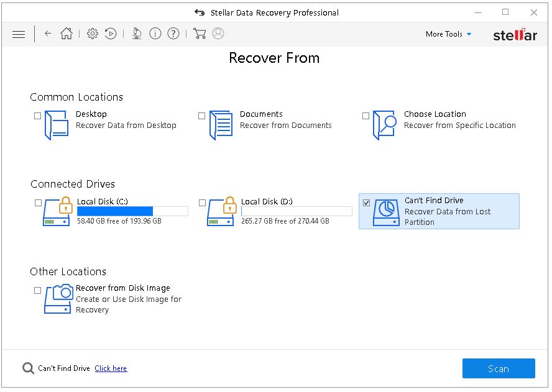Select the Local Disk (C:) label
Viewport: 552px width, 392px height.
point(103,202)
